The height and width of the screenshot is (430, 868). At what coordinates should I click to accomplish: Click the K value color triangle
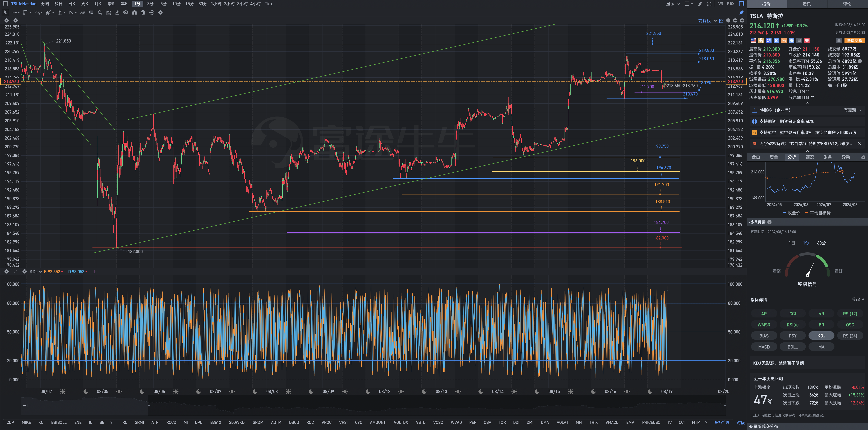tap(62, 272)
